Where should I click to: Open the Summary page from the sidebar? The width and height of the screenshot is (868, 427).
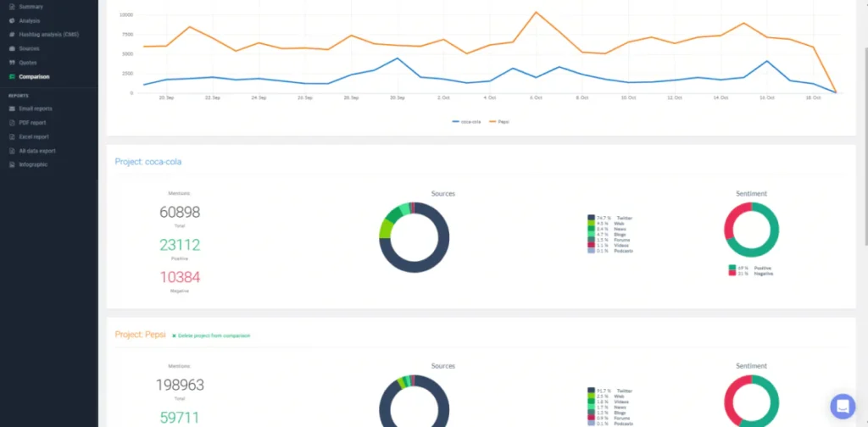[x=31, y=7]
